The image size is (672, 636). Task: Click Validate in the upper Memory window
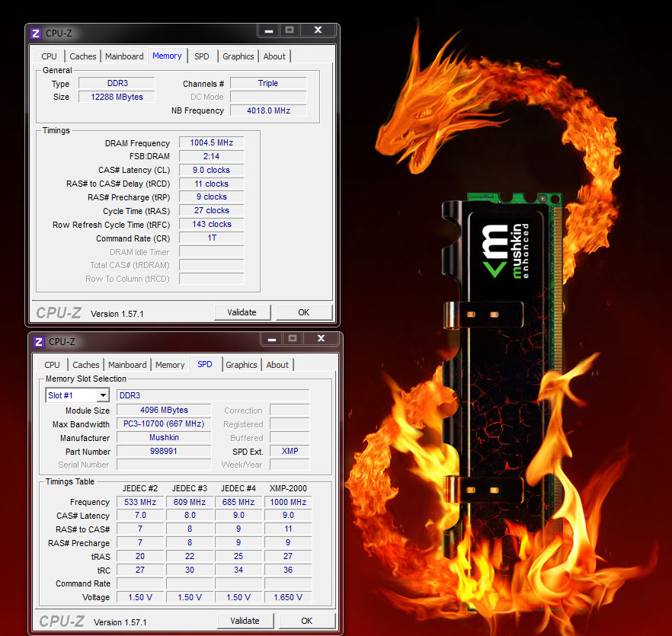[242, 312]
